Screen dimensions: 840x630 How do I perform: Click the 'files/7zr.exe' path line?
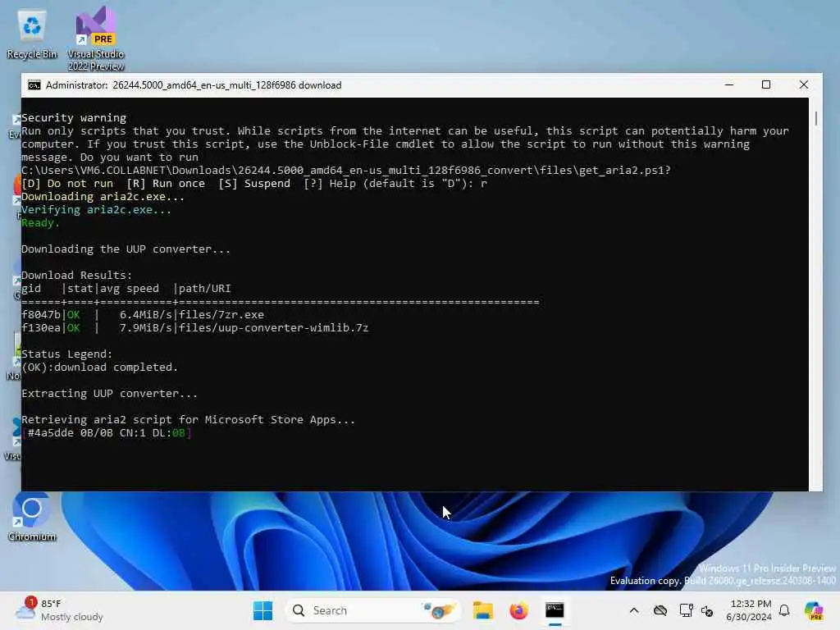(x=221, y=314)
